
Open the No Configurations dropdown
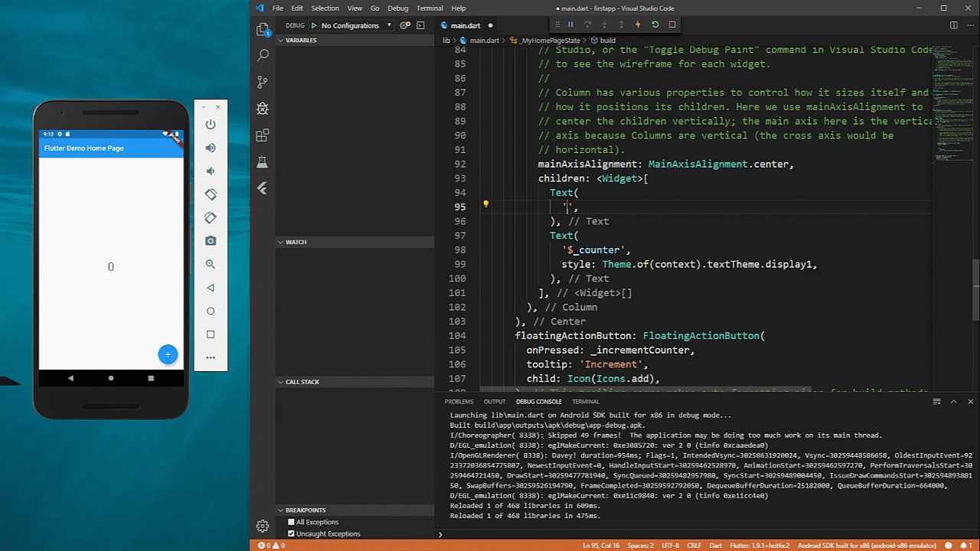pyautogui.click(x=356, y=25)
